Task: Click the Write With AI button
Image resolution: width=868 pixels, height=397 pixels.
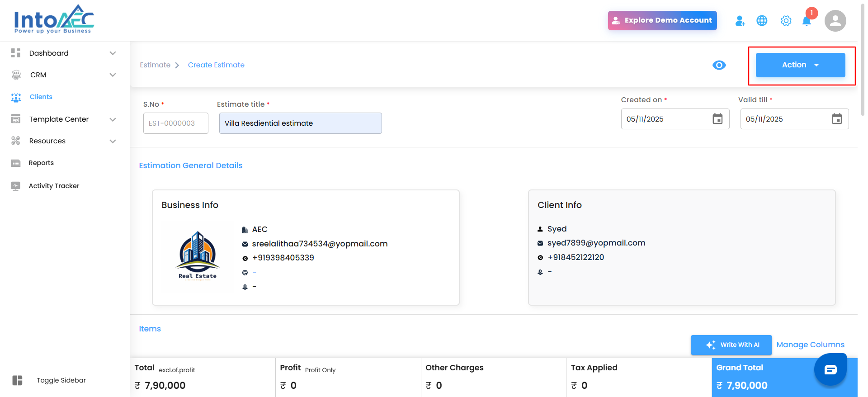Action: click(x=731, y=345)
